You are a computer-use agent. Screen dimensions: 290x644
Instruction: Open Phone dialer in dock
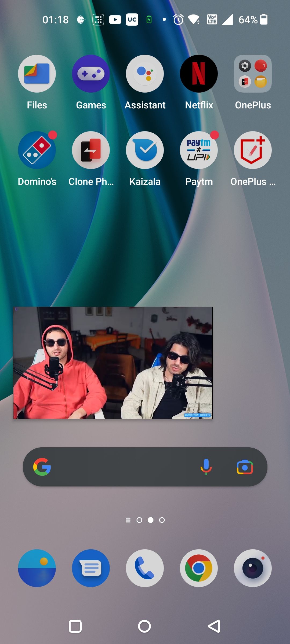(x=145, y=568)
